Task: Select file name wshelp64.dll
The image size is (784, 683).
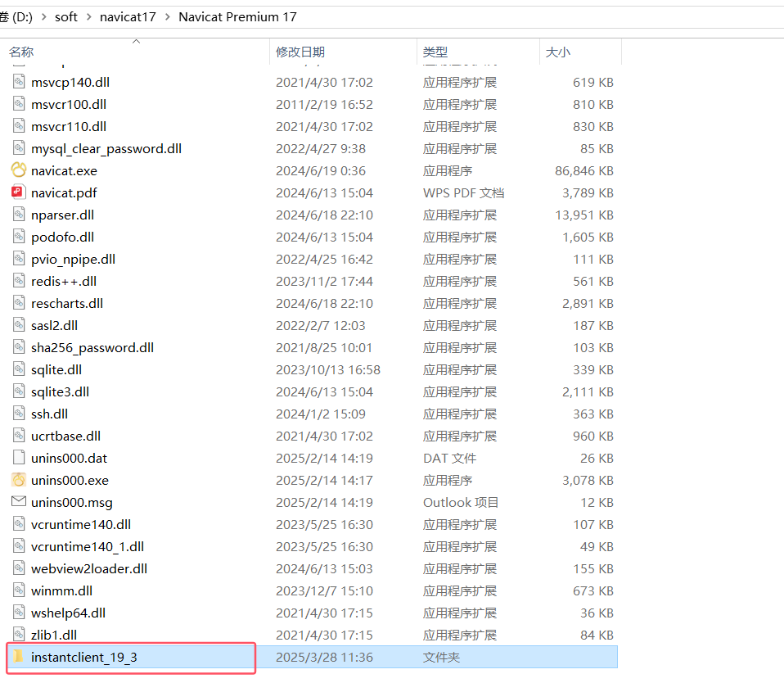Action: pyautogui.click(x=68, y=613)
